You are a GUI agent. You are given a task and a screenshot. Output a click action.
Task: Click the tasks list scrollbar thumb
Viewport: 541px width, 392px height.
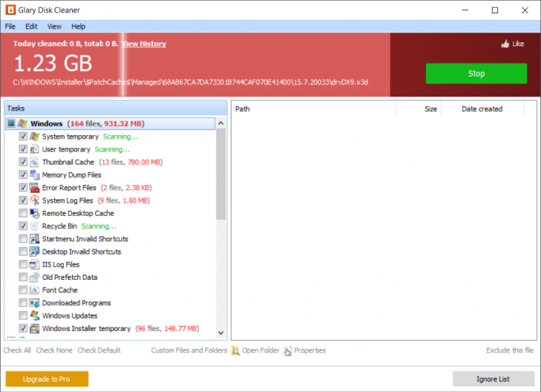tap(221, 174)
